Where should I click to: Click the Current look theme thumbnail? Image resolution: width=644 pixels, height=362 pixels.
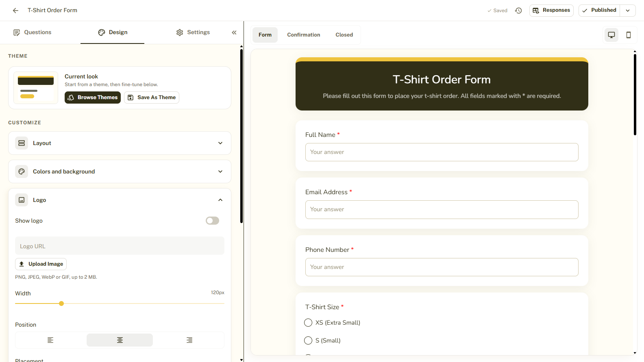[x=36, y=88]
